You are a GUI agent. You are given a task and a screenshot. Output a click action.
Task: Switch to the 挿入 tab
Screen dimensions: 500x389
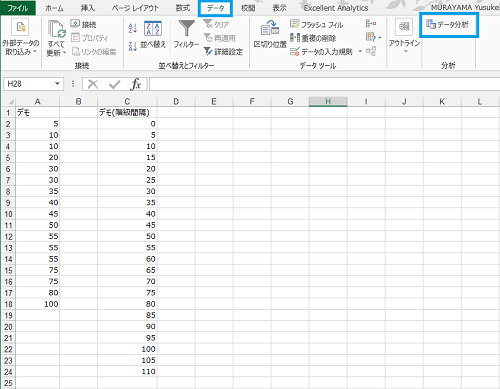click(88, 8)
